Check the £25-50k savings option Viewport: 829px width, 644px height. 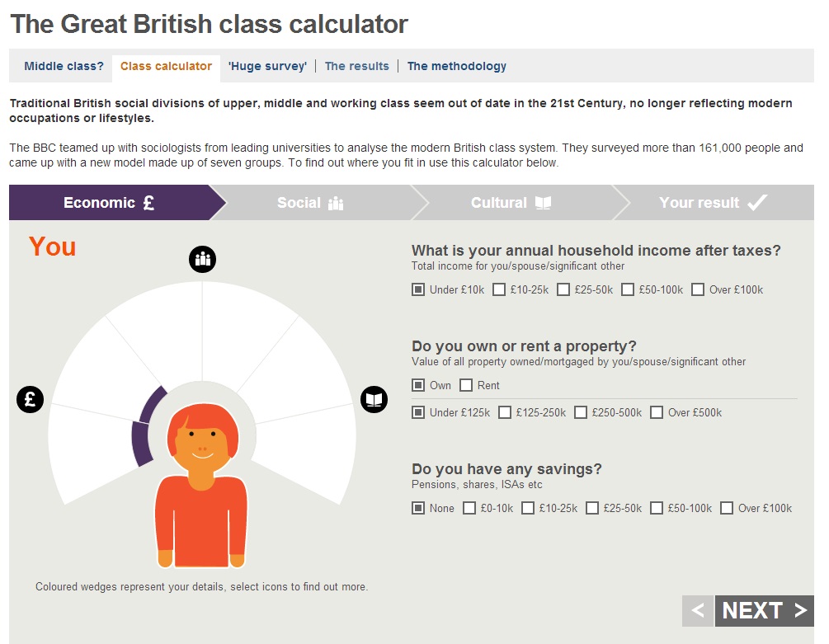(x=592, y=508)
